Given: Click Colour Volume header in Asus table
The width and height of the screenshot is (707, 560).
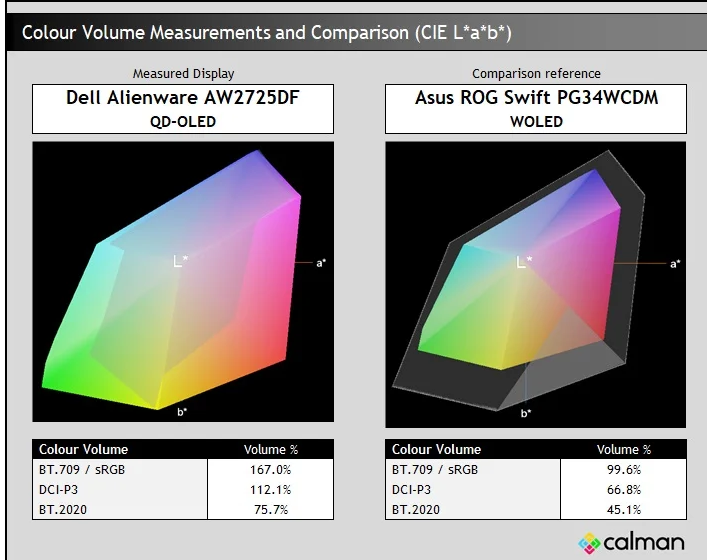Looking at the screenshot, I should point(436,450).
